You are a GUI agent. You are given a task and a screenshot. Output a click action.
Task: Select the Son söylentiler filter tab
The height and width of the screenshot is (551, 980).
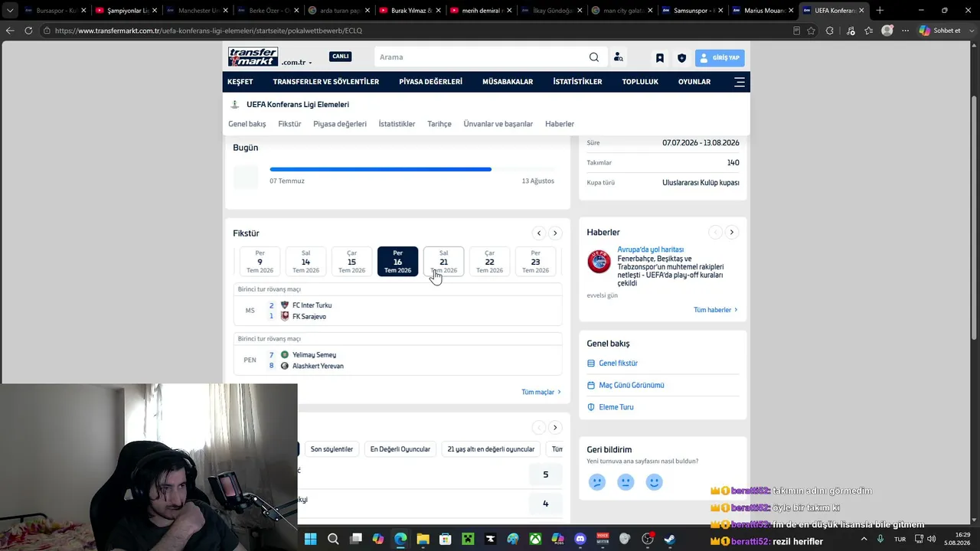coord(332,449)
